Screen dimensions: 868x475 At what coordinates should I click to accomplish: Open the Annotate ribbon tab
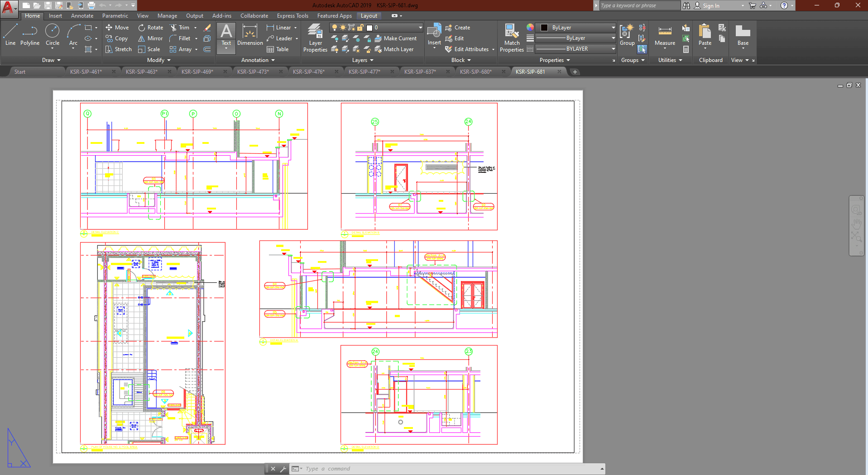point(82,16)
